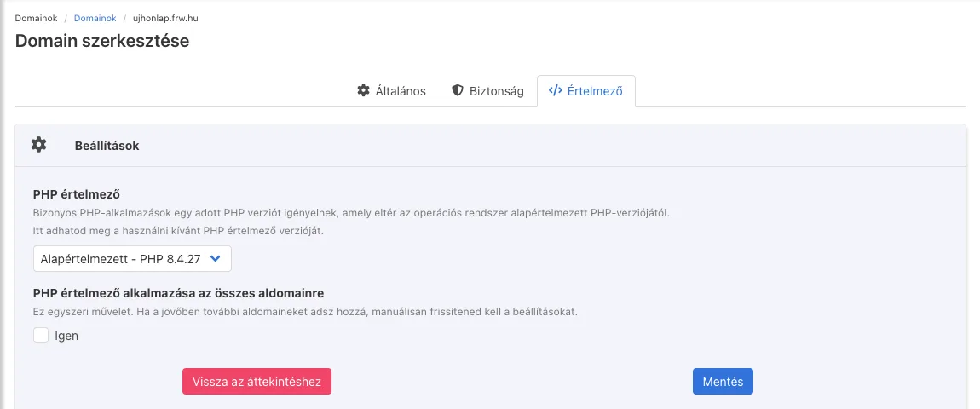This screenshot has height=409, width=980.
Task: Click the code brackets icon beside Értelmező
Action: pos(555,90)
